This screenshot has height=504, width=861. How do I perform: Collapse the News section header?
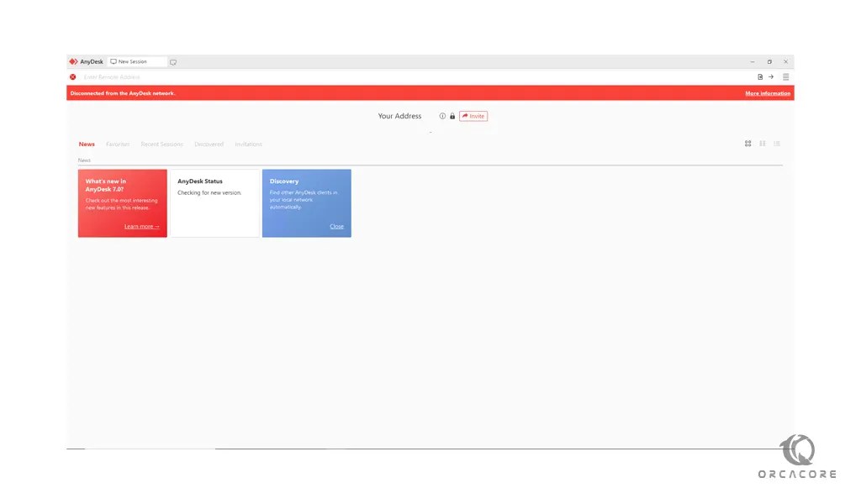[x=84, y=160]
